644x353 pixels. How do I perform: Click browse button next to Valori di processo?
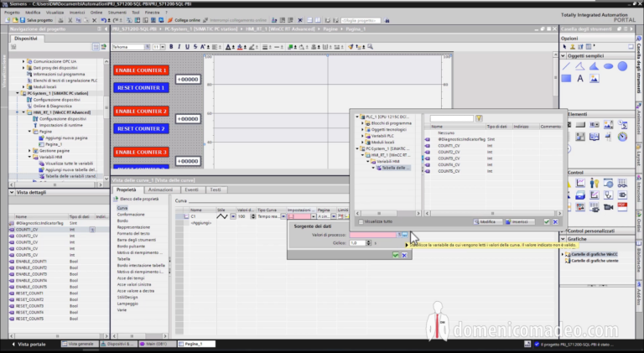point(405,235)
